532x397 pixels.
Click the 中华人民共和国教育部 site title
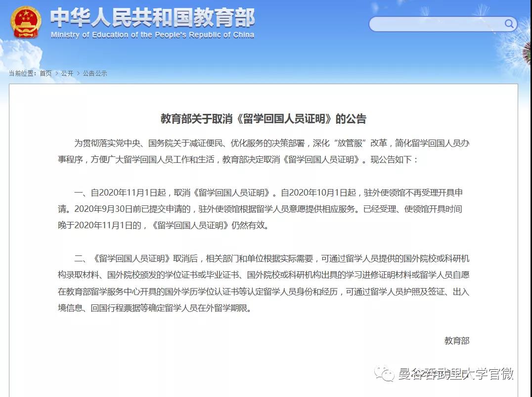(153, 18)
